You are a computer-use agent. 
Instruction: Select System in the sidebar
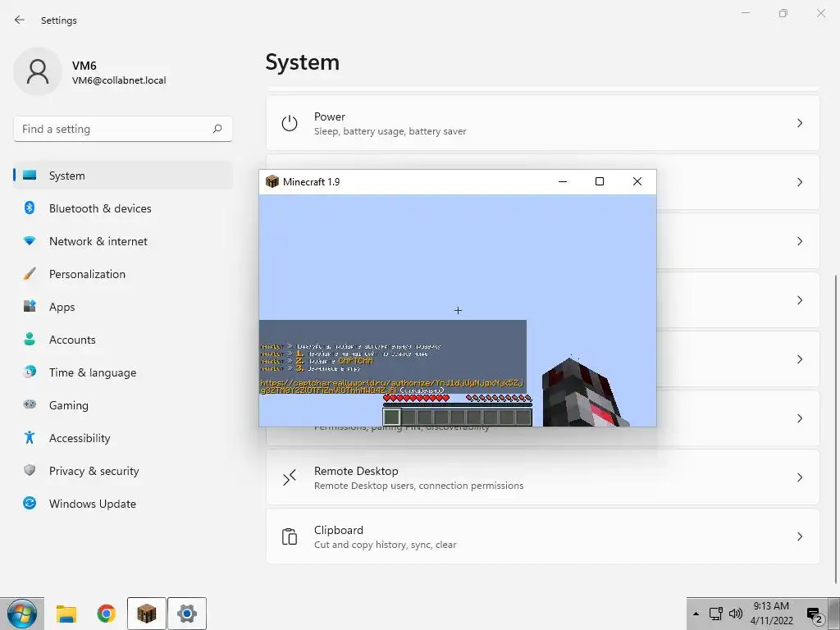tap(123, 176)
